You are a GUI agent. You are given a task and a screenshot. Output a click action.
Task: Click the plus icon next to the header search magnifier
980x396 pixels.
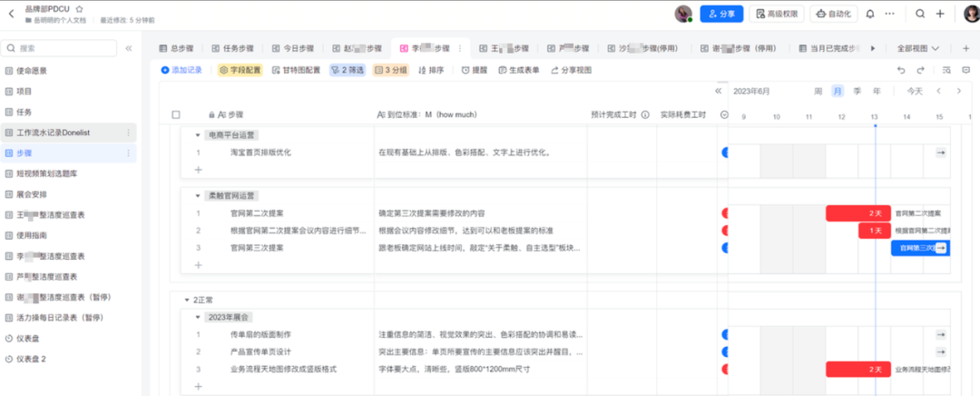(x=940, y=14)
